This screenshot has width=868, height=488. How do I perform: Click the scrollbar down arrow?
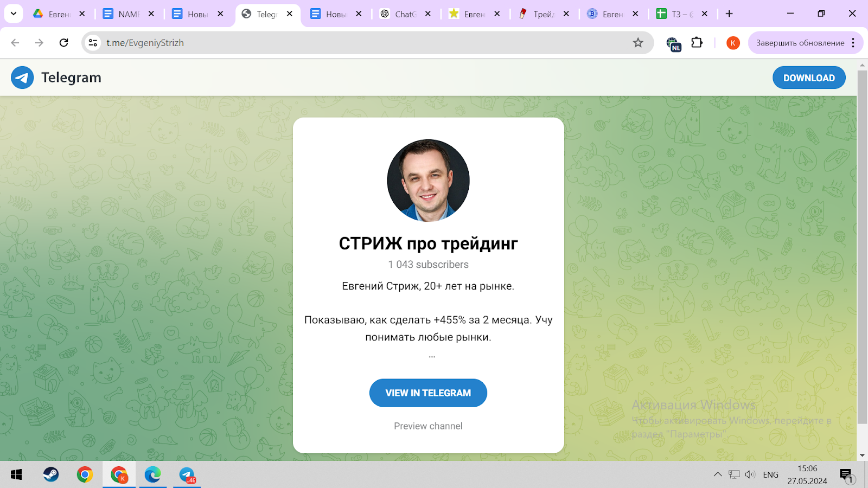(862, 455)
